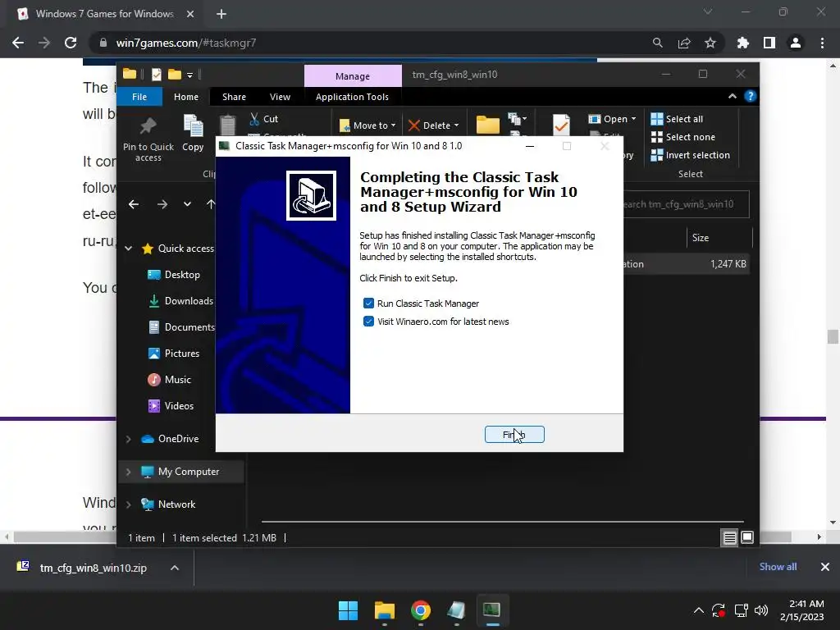Open Downloads in navigation pane
840x630 pixels.
[180, 301]
